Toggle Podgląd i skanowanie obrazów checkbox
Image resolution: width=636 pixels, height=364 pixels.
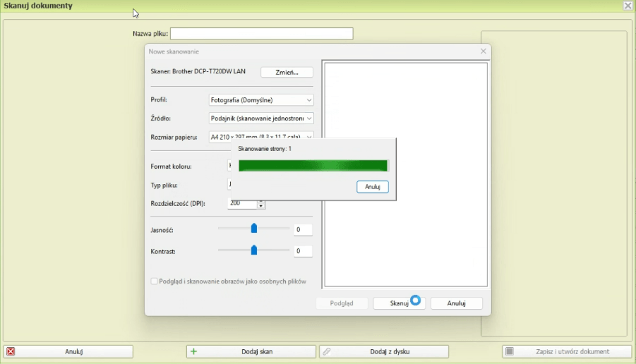pos(155,281)
